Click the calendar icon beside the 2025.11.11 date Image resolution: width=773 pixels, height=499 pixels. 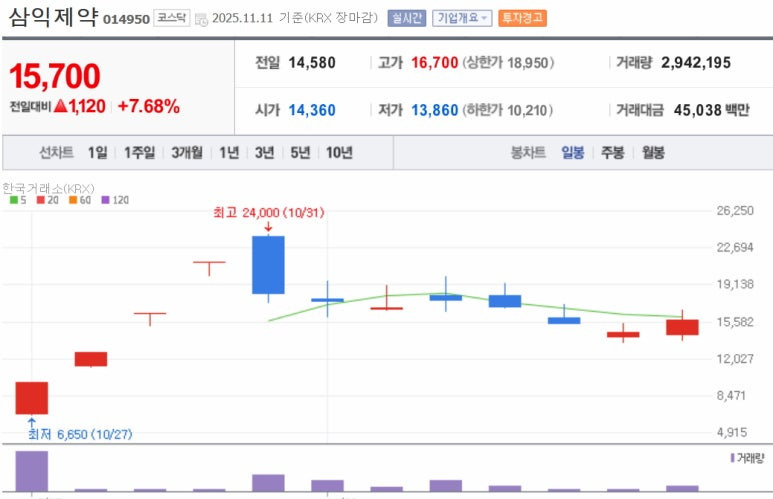click(201, 19)
